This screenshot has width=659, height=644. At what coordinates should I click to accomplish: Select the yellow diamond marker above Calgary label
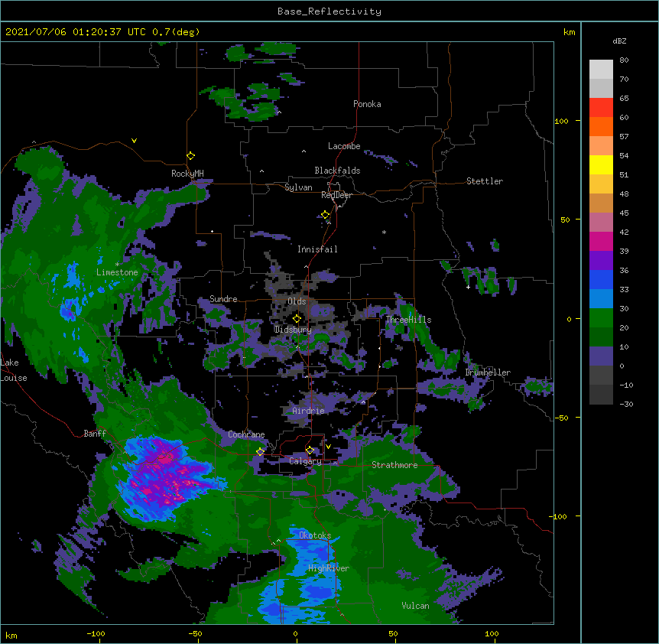click(310, 450)
